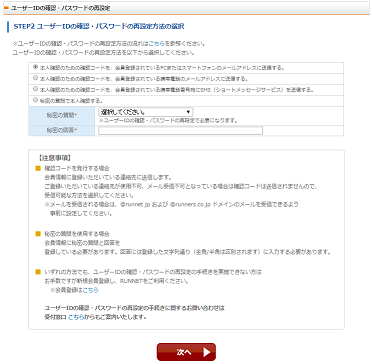Click the line '会員情報に登録いただいている連絡先に送信します。'
The image size is (372, 364).
pyautogui.click(x=108, y=177)
